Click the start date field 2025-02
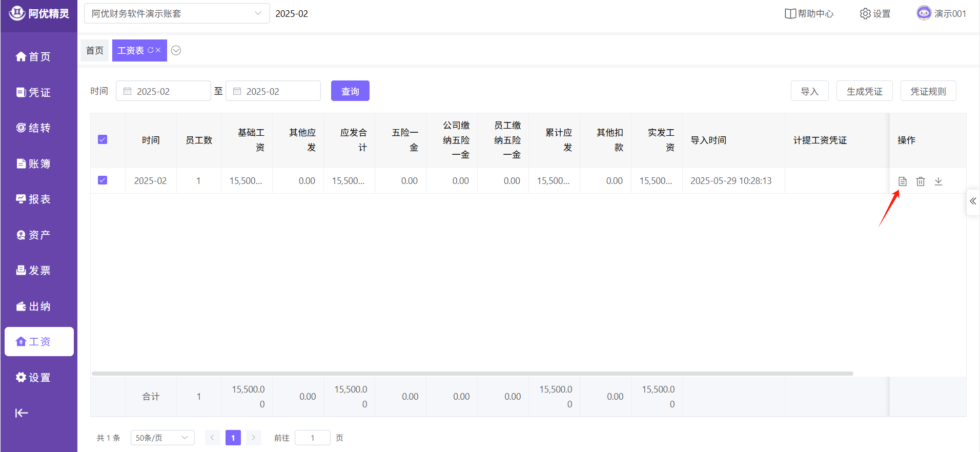Image resolution: width=980 pixels, height=452 pixels. pos(163,91)
